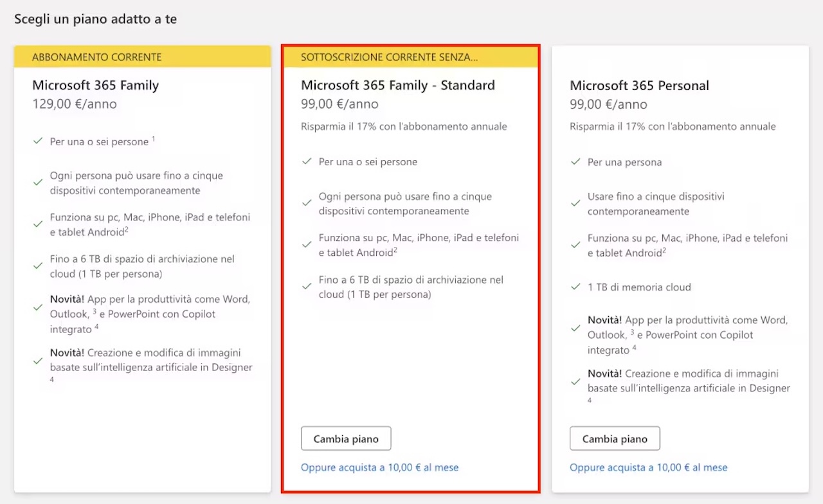This screenshot has height=504, width=823.
Task: Click checkmark beside '1 TB di memoria cloud'
Action: [x=575, y=287]
